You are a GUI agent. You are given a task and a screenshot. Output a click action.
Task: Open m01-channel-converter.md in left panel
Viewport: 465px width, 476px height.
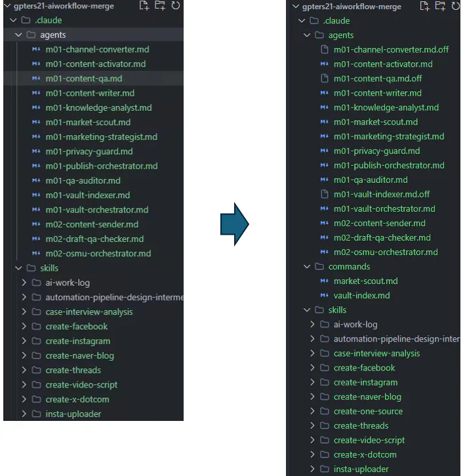98,49
